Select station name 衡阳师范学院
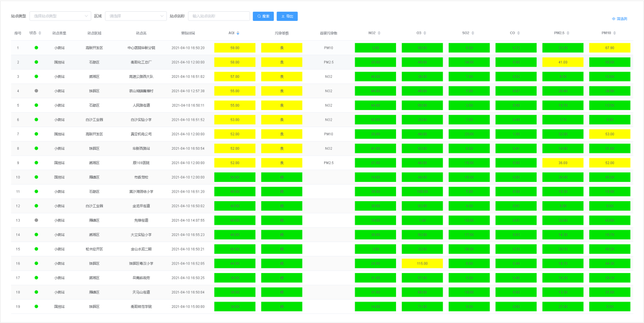The height and width of the screenshot is (323, 644). pos(141,306)
